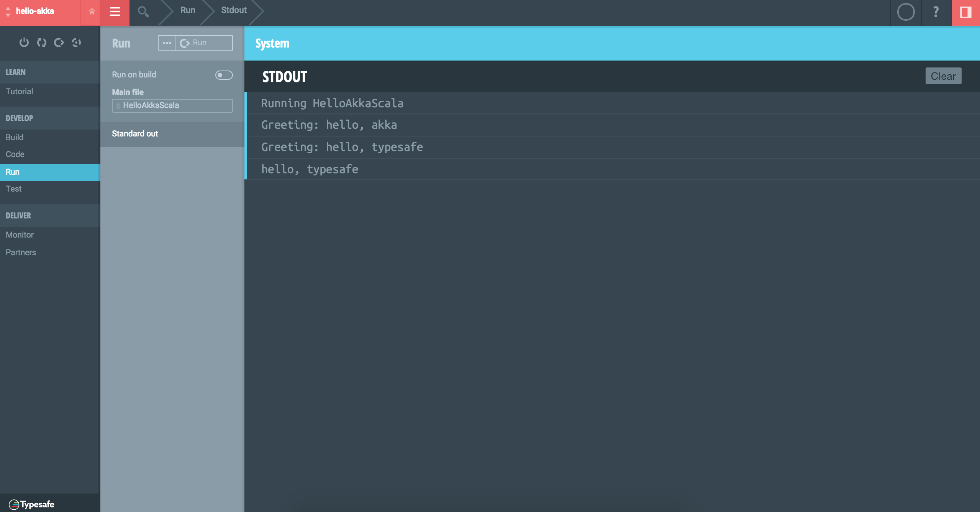Screen dimensions: 980x512
Task: Click the circular status indicator icon
Action: click(x=906, y=12)
